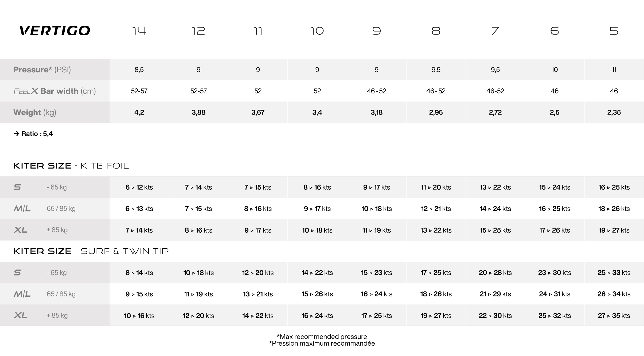Click the arrow icon beside Ratio : 5,4

click(17, 134)
